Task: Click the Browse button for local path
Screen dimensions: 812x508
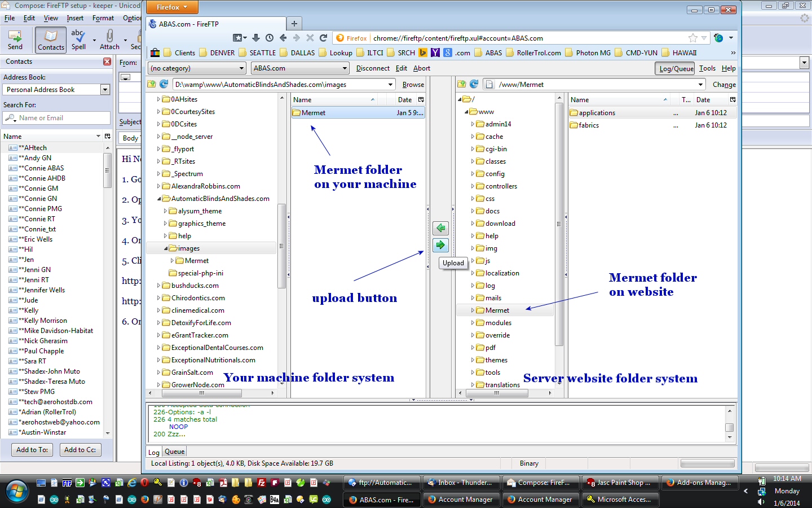Action: tap(413, 85)
